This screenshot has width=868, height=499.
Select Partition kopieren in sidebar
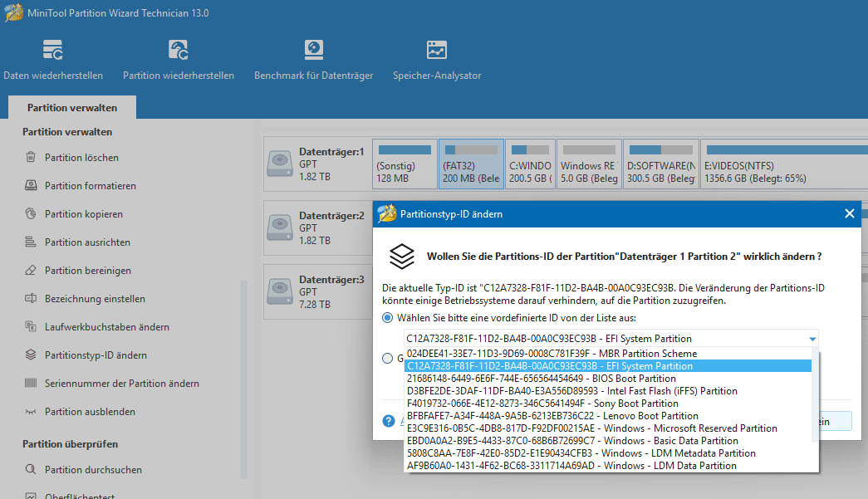click(84, 214)
